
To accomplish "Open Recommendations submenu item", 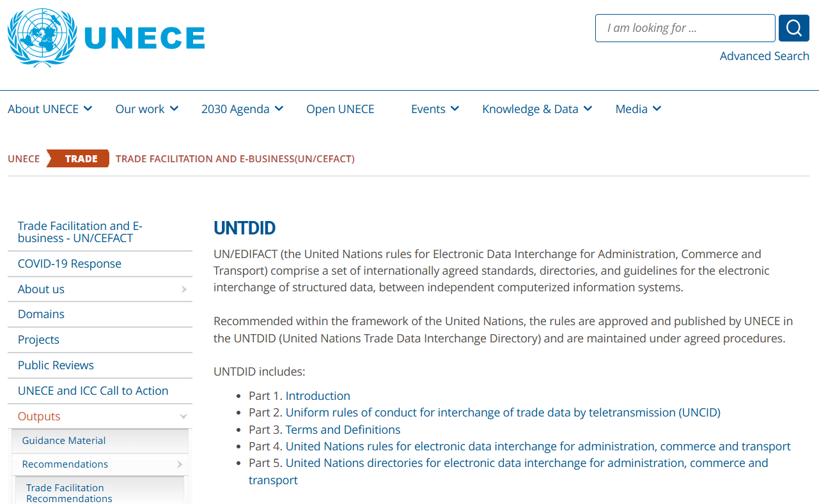I will click(x=65, y=464).
